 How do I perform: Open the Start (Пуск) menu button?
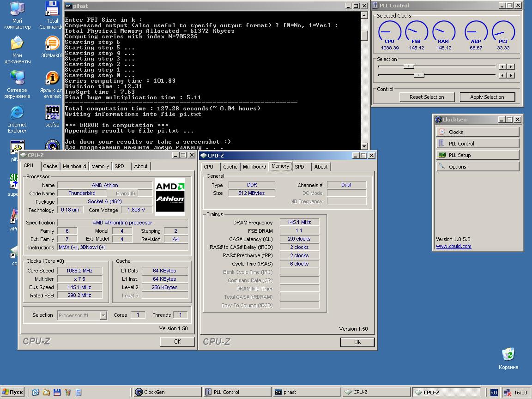12,392
